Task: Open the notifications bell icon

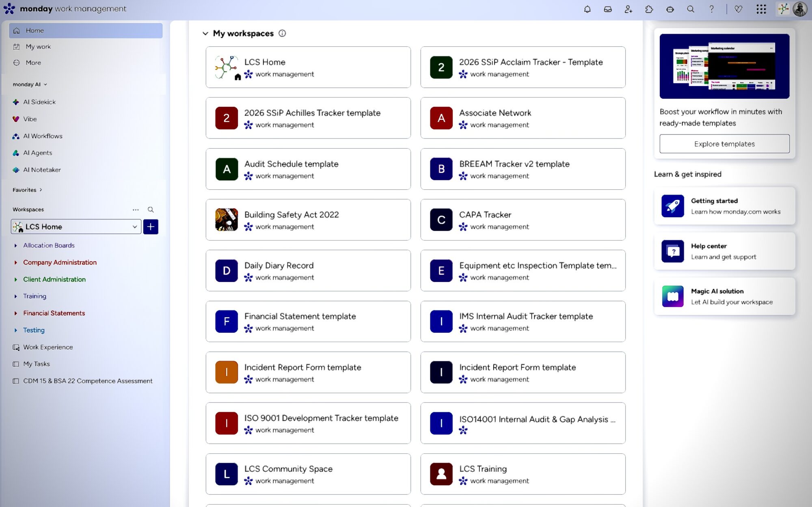Action: click(x=587, y=9)
